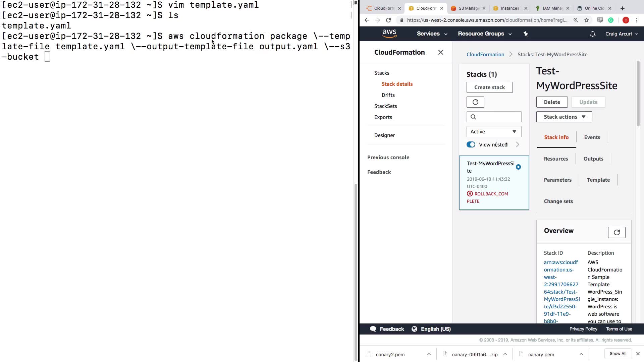Click the Delete stack button
644x362 pixels.
click(552, 102)
